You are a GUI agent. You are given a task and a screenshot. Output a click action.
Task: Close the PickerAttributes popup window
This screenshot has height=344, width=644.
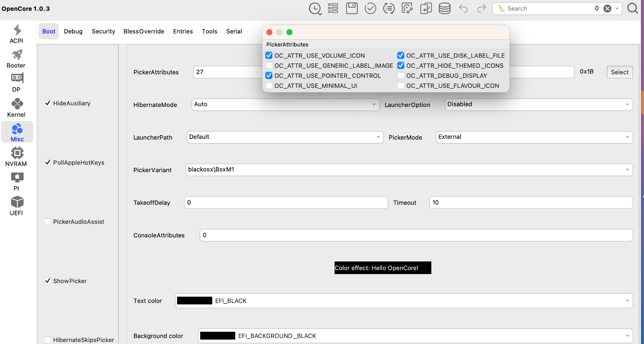(x=269, y=32)
